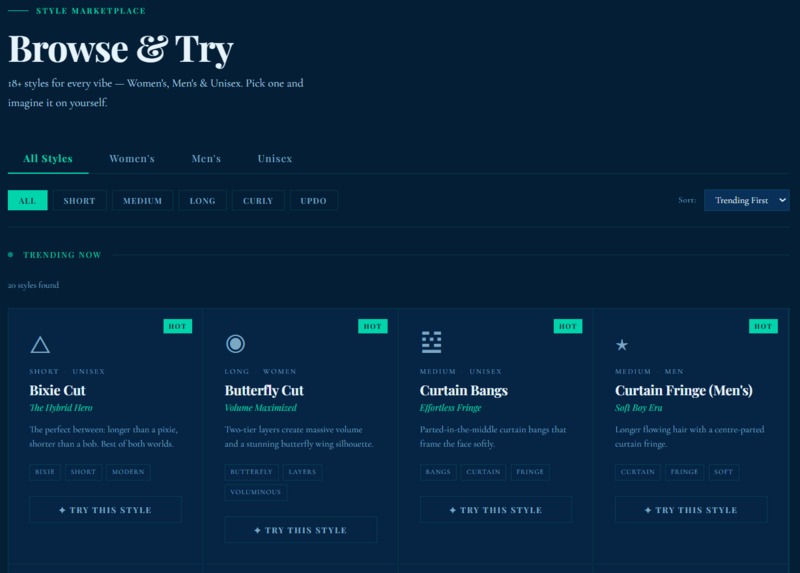Screen dimensions: 800x573
Task: Switch to the All Styles tab
Action: tap(48, 159)
